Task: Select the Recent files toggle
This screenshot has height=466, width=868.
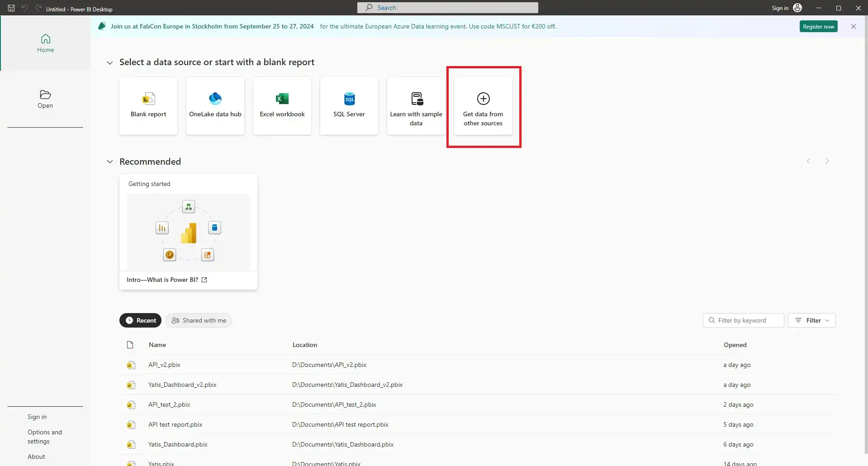Action: click(x=140, y=320)
